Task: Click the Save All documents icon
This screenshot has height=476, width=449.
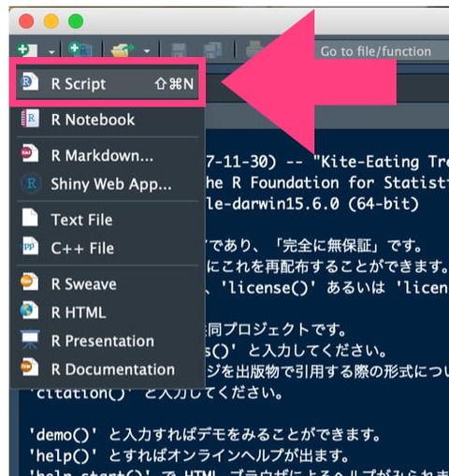Action: coord(212,50)
